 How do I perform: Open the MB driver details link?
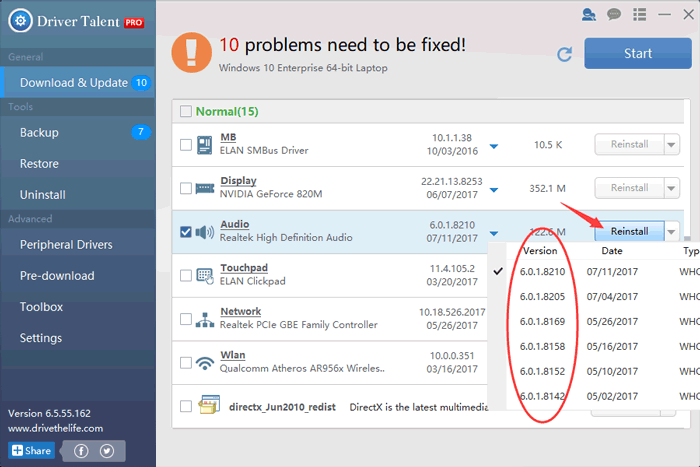[x=228, y=138]
